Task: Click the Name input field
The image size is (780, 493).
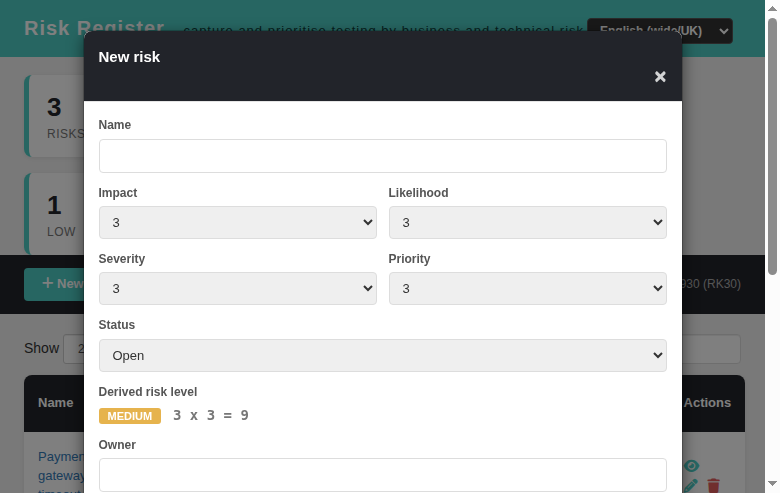Action: click(x=383, y=156)
